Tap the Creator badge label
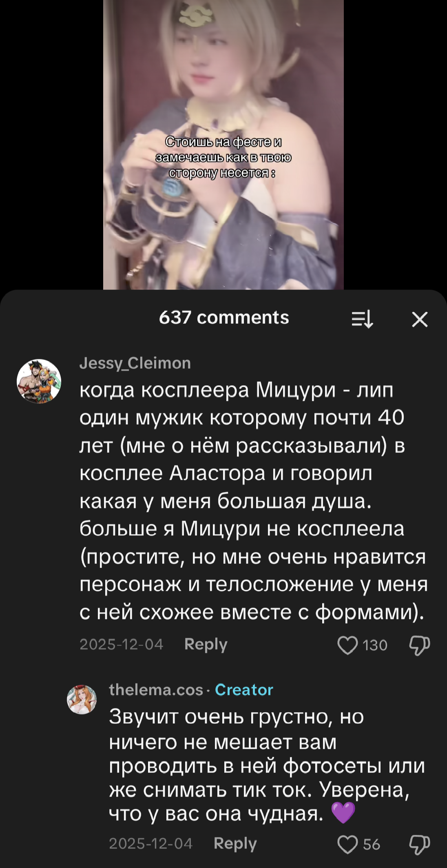The height and width of the screenshot is (868, 447). [244, 690]
